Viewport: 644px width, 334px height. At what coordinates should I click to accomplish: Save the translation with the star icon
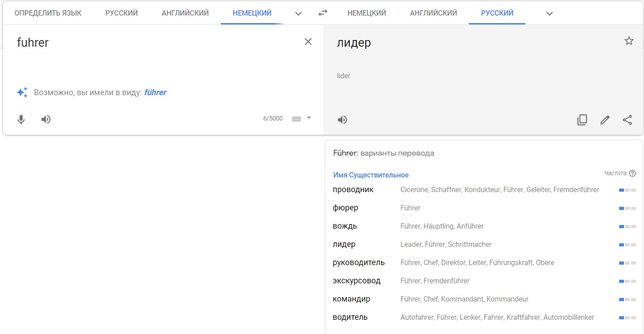point(628,41)
